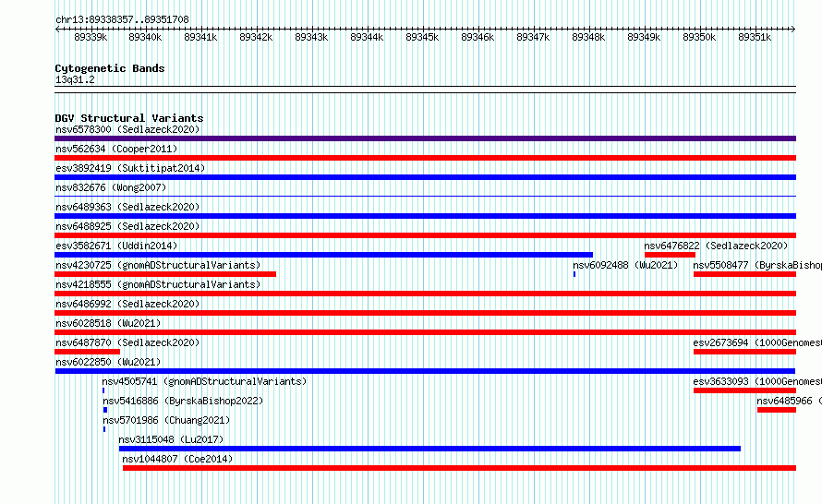Select the red bar under nsv5508477
This screenshot has width=822, height=504.
(x=744, y=274)
